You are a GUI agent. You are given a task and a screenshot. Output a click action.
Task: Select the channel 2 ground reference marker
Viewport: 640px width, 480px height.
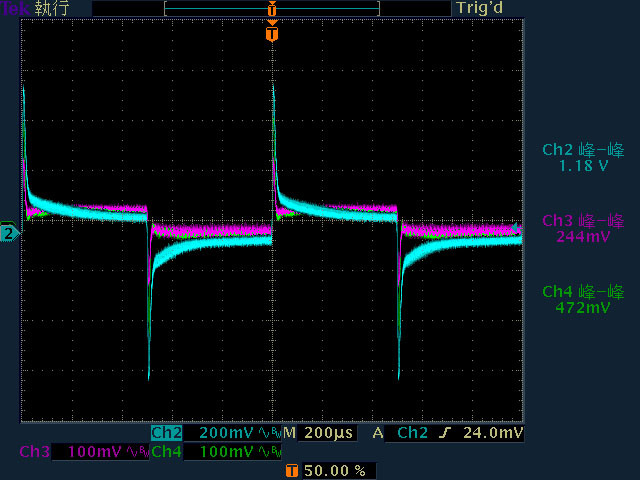coord(9,233)
